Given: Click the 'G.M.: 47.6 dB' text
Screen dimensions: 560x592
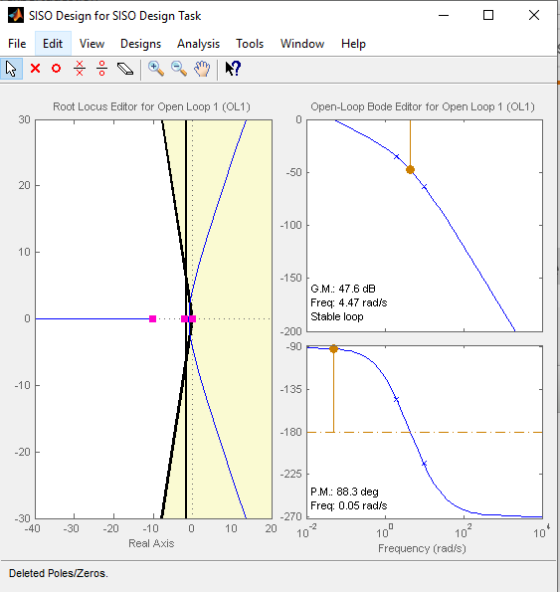Looking at the screenshot, I should 343,289.
